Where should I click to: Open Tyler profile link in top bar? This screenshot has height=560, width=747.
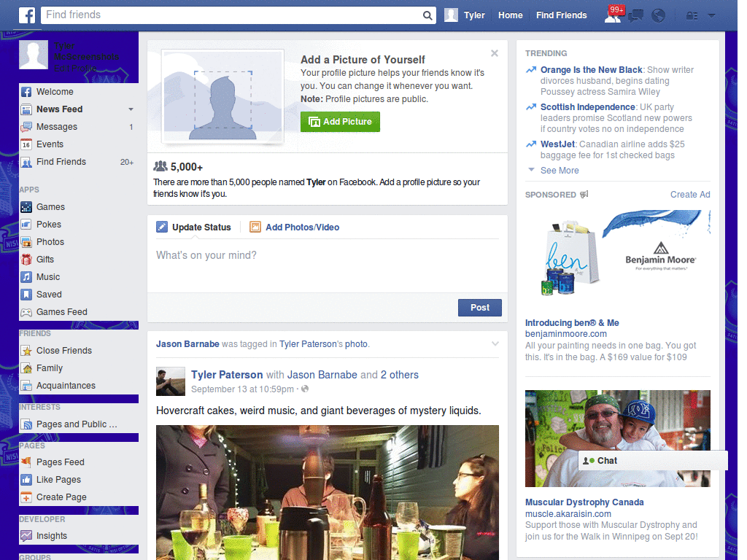pos(474,15)
